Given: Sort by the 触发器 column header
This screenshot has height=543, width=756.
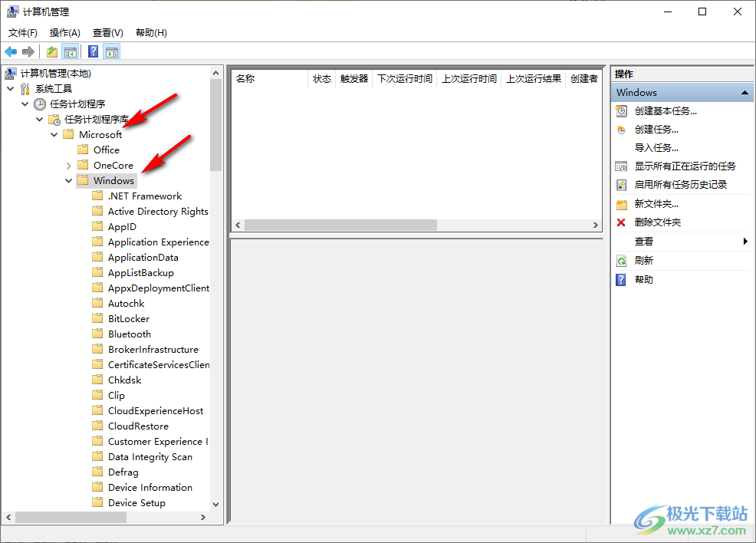Looking at the screenshot, I should coord(354,78).
